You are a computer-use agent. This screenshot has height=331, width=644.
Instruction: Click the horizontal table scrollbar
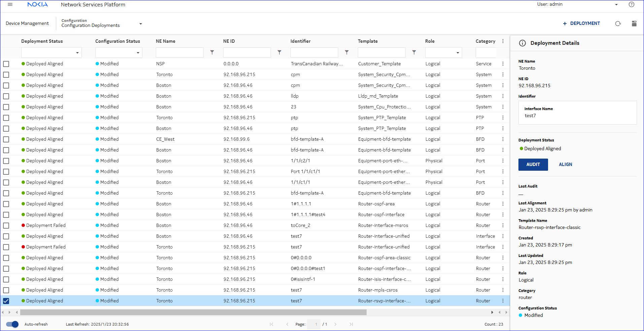coord(193,312)
